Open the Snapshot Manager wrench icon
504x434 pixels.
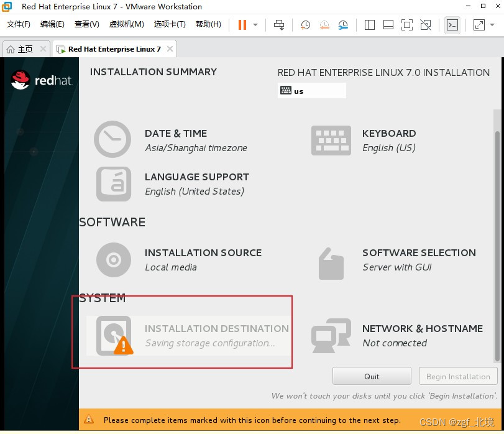pyautogui.click(x=342, y=25)
